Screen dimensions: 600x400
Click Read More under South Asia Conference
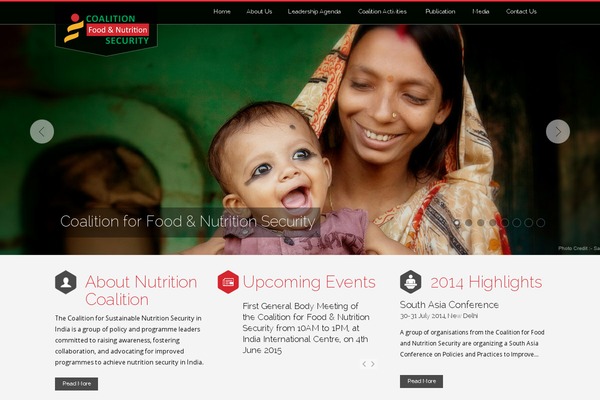tap(422, 381)
